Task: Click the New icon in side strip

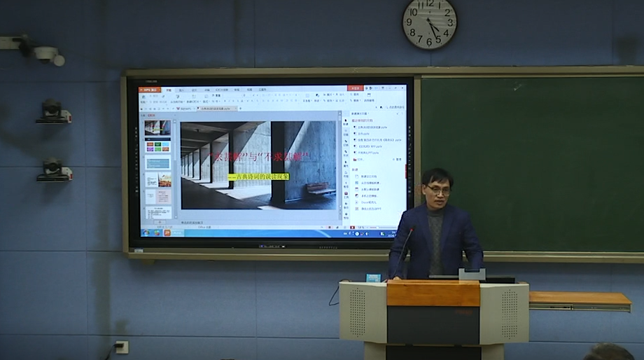Action: coord(346,122)
